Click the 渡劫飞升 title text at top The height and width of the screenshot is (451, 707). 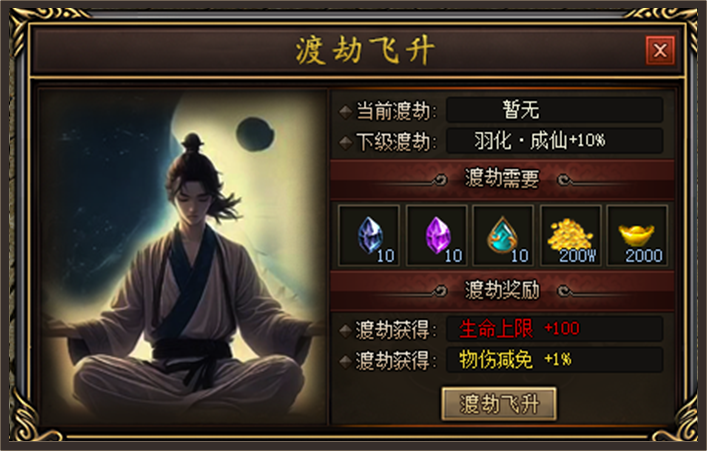tap(364, 51)
